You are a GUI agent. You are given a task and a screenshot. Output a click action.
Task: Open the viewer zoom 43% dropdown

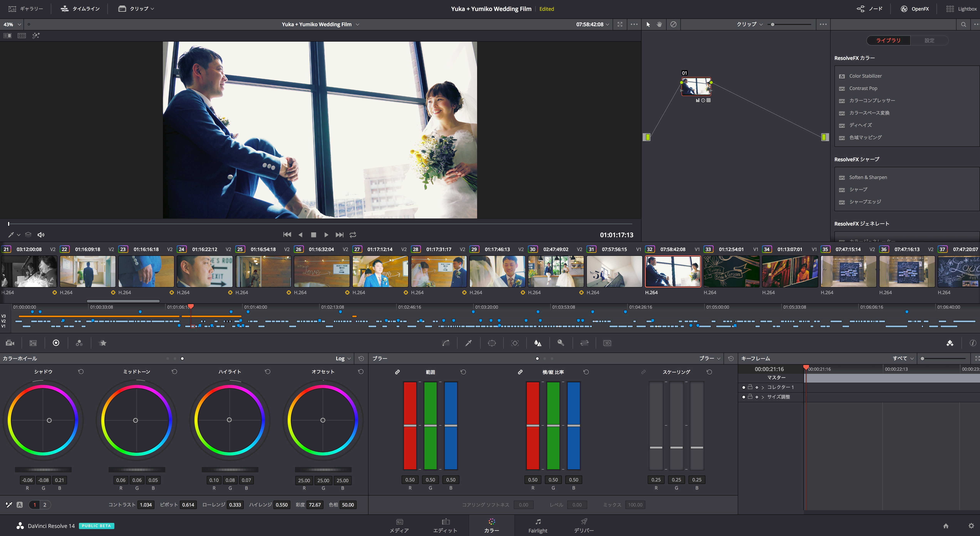coord(12,24)
